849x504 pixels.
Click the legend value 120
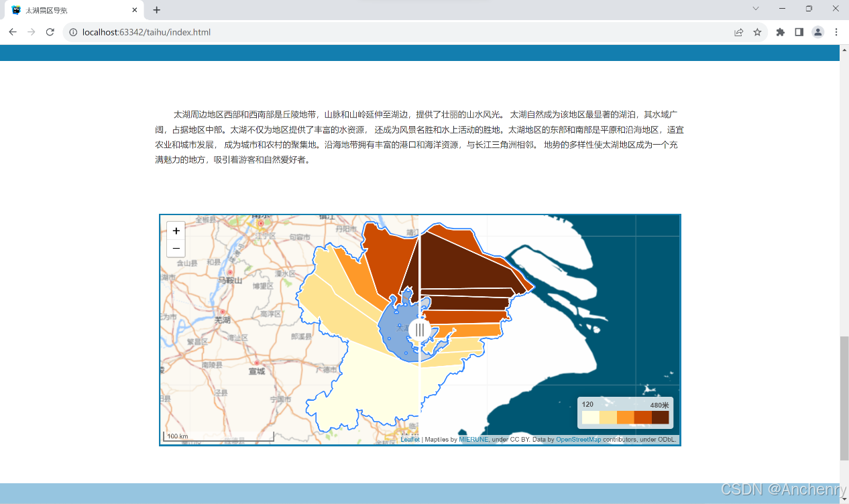click(587, 404)
